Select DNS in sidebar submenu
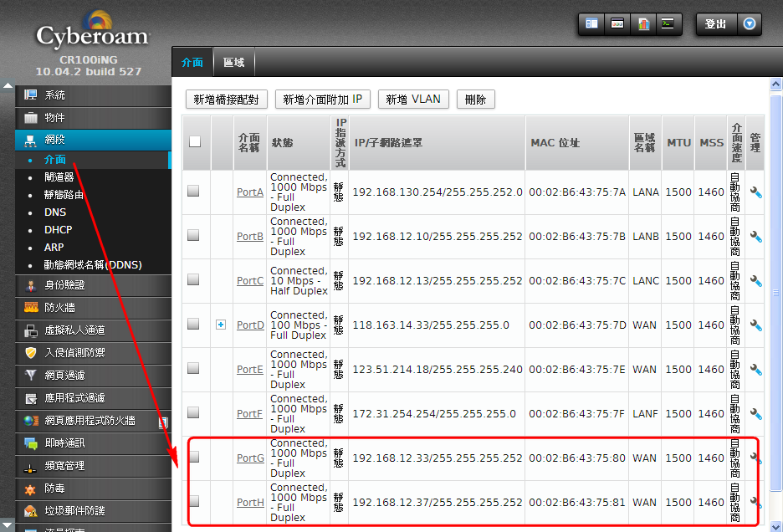The image size is (783, 532). coord(55,212)
